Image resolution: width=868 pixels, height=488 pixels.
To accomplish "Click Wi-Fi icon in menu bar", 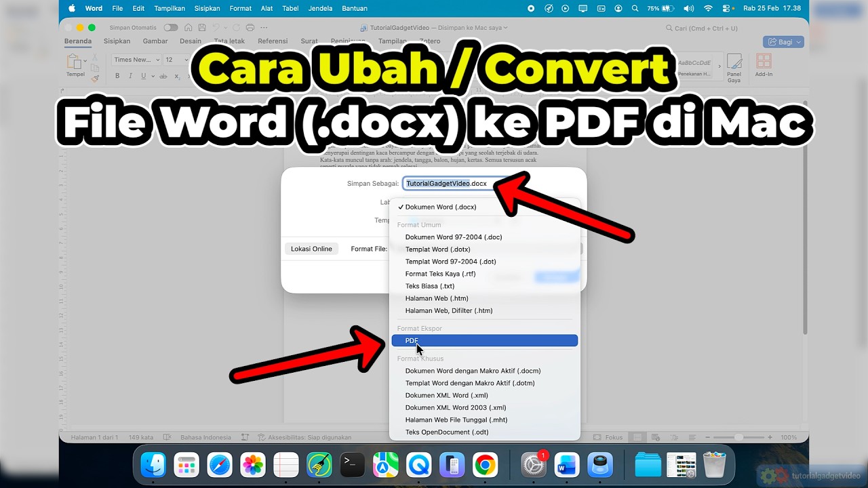I will point(708,8).
